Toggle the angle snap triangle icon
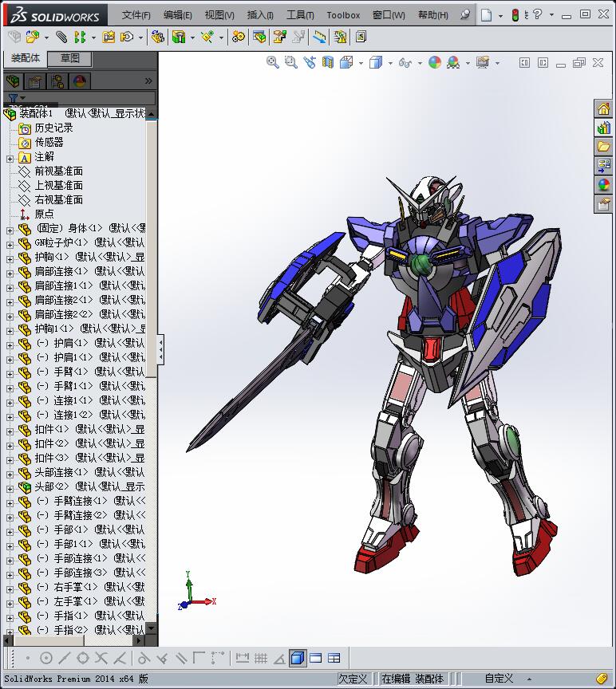 279,658
